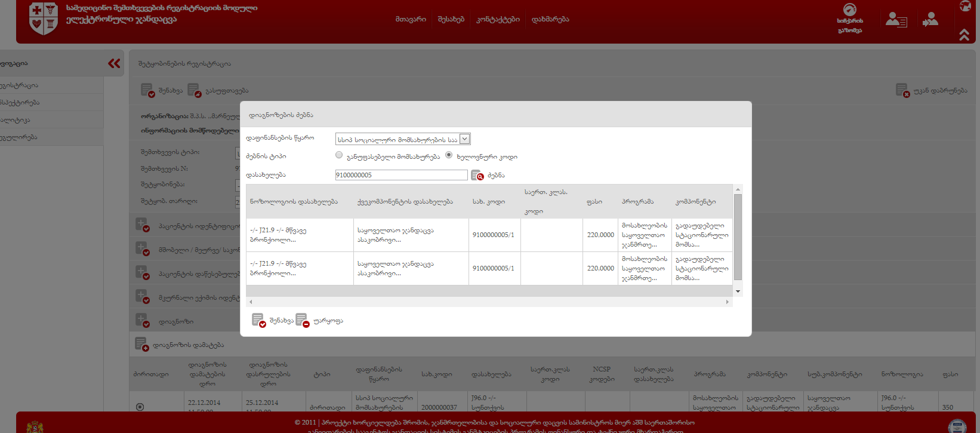Open მთავარი menu item
The image size is (980, 433).
(411, 20)
